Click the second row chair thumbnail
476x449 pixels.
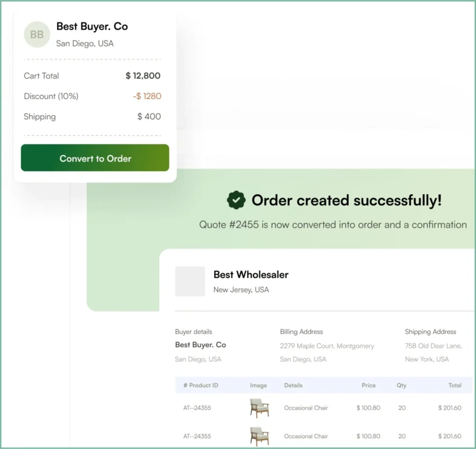(259, 436)
